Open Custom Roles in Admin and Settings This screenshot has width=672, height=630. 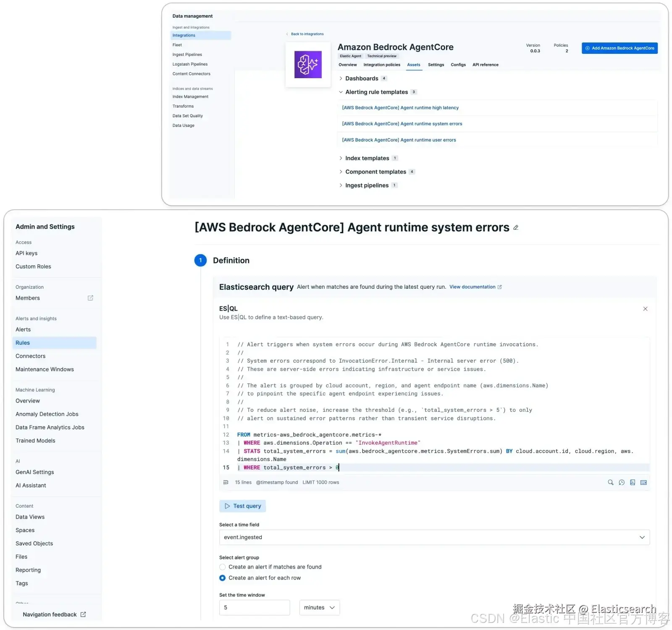(33, 266)
